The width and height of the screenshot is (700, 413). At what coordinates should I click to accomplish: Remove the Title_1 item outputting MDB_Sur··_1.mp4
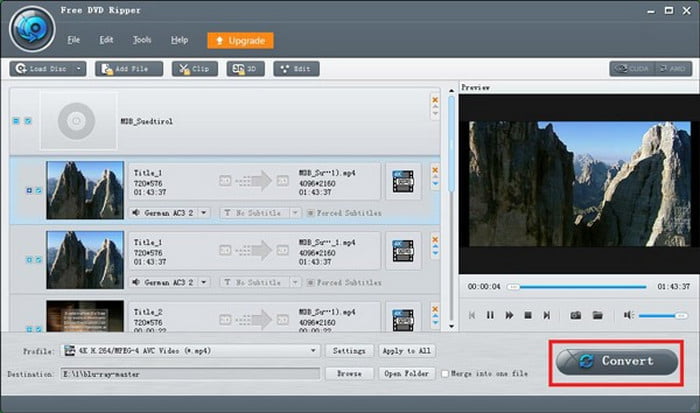point(435,239)
